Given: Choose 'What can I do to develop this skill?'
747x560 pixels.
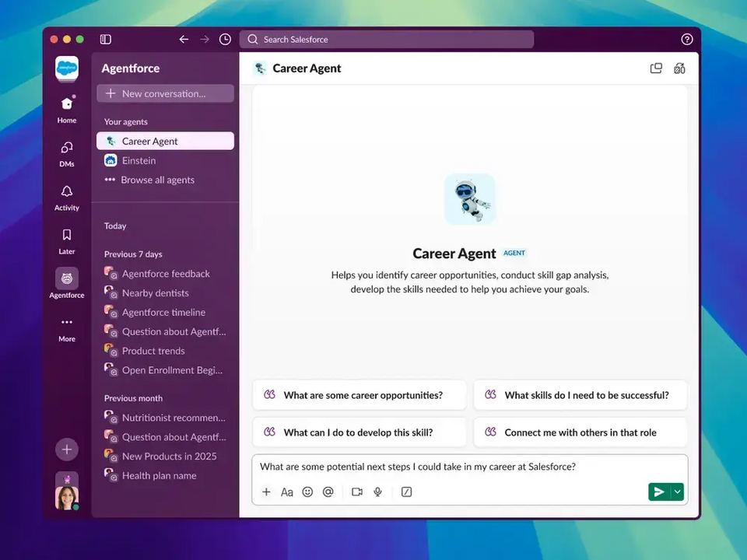Looking at the screenshot, I should (359, 432).
